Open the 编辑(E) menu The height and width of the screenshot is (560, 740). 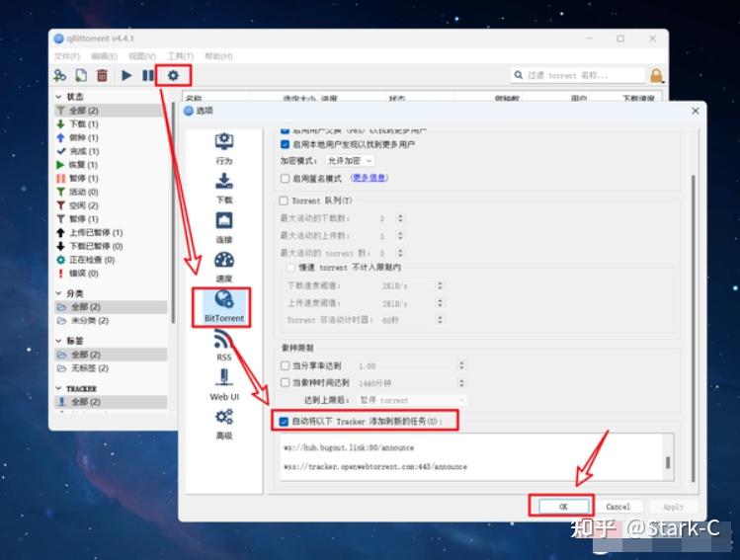[x=104, y=56]
